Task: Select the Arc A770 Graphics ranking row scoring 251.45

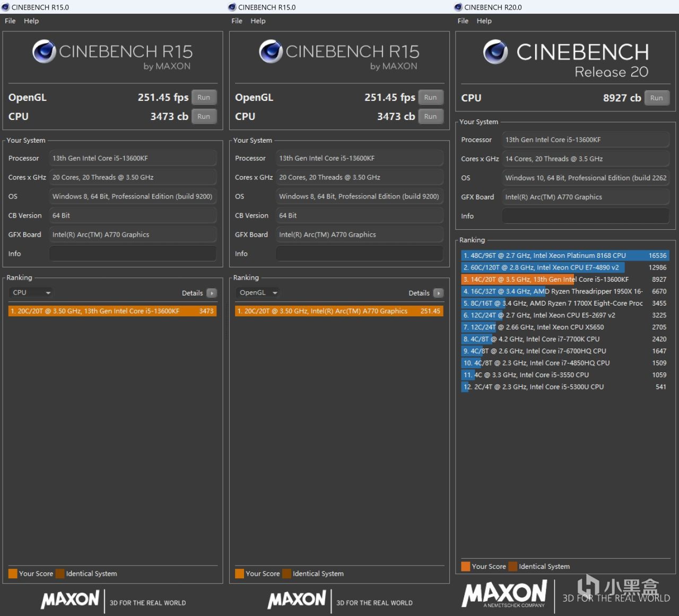Action: pos(339,311)
